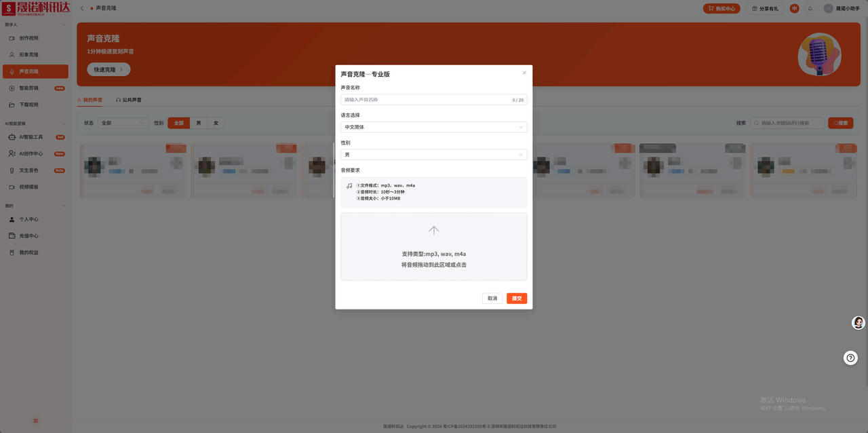Go back using the header arrow
The image size is (868, 433).
pyautogui.click(x=82, y=8)
